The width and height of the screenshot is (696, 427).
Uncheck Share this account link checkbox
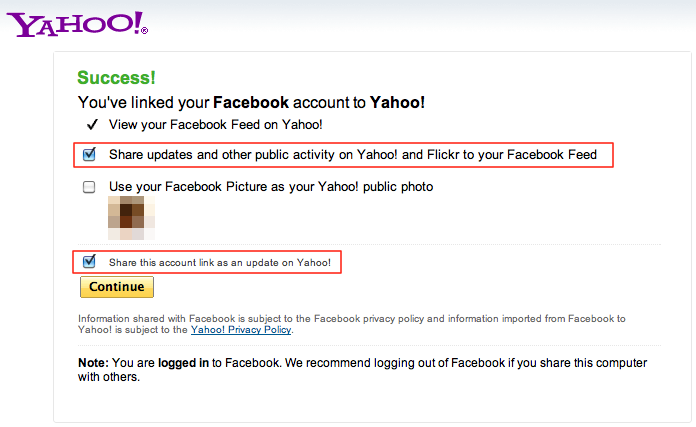pyautogui.click(x=89, y=261)
